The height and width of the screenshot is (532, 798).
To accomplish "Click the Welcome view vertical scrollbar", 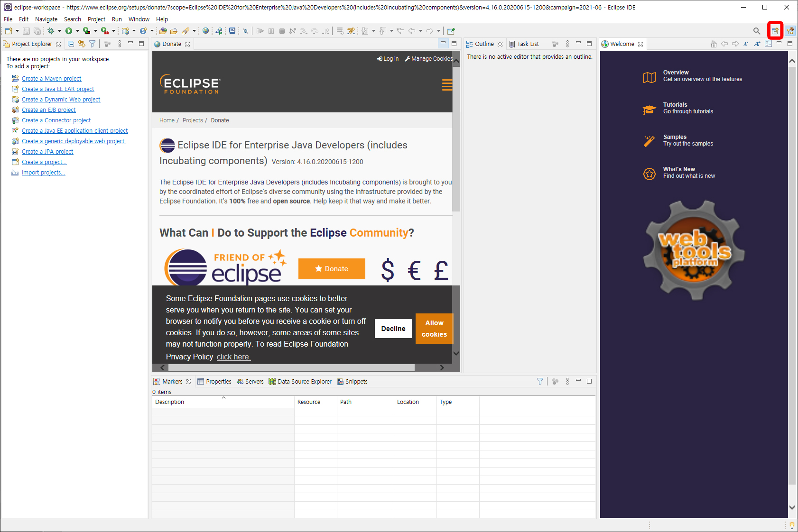I will 792,275.
